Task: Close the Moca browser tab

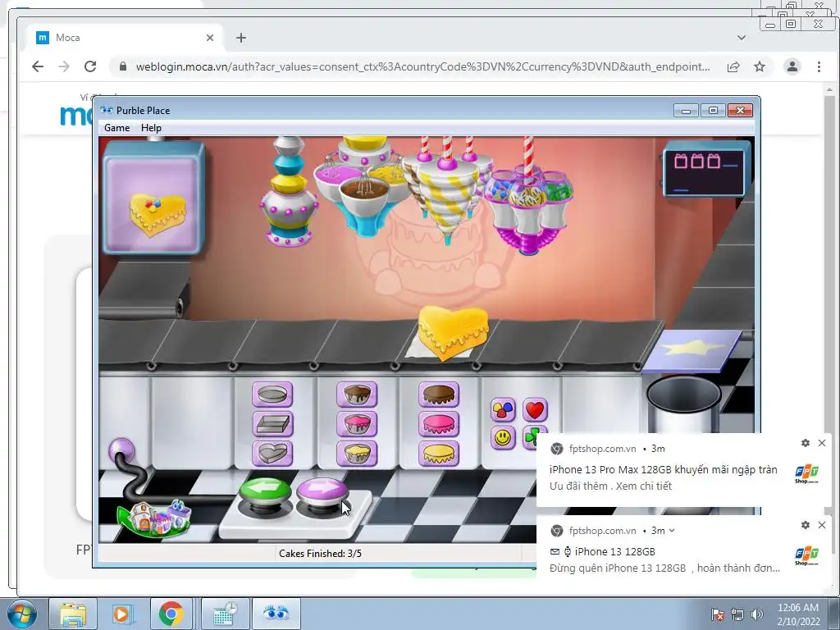Action: pyautogui.click(x=210, y=38)
